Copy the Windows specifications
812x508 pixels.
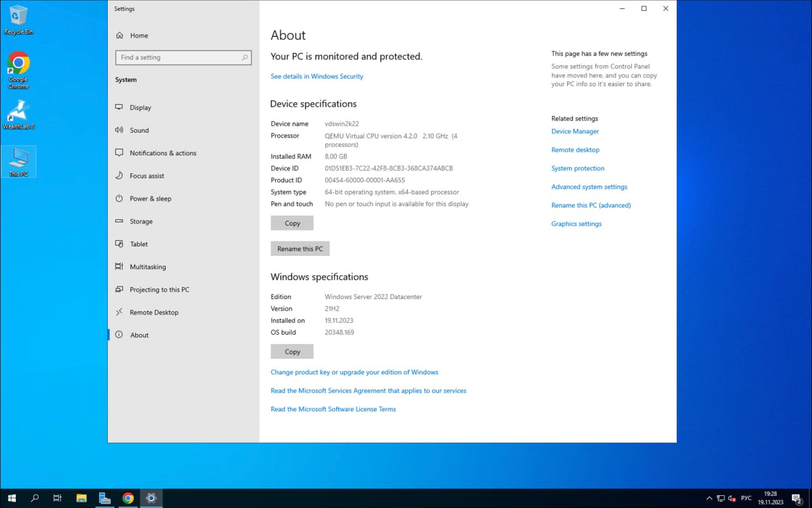point(292,351)
